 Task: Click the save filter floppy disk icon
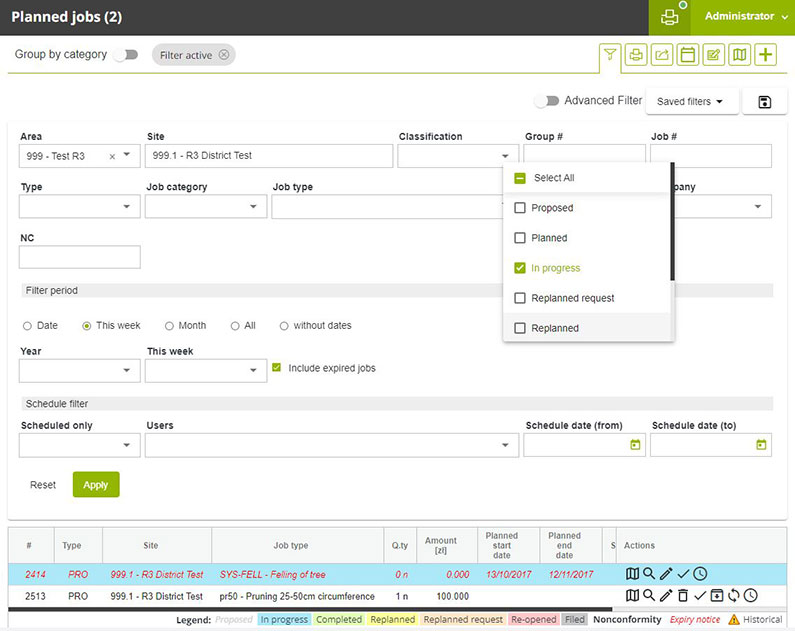765,102
